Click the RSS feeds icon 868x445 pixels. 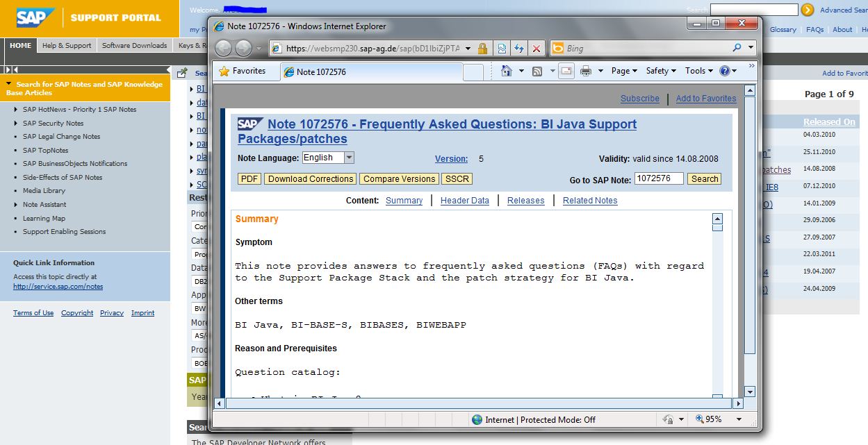[x=537, y=71]
